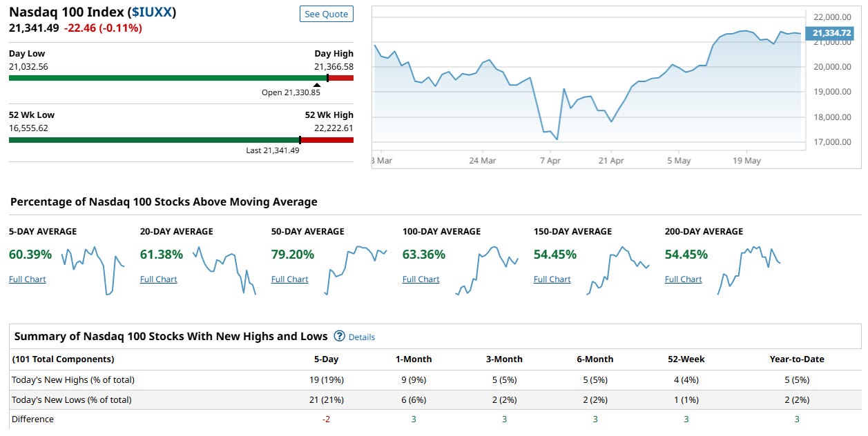This screenshot has height=436, width=868.
Task: Click the -22.46 (-0.11%) change value
Action: [x=103, y=28]
